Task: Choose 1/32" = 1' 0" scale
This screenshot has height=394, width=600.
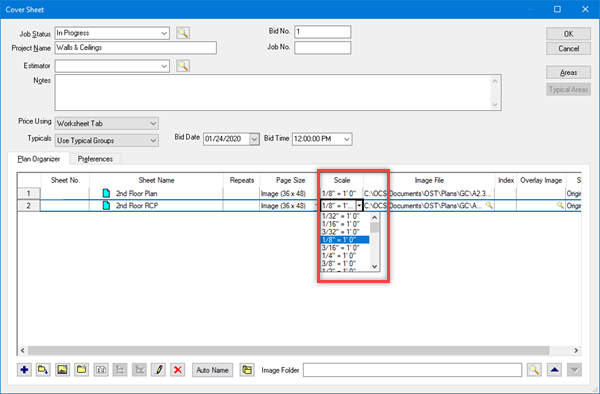Action: 341,216
